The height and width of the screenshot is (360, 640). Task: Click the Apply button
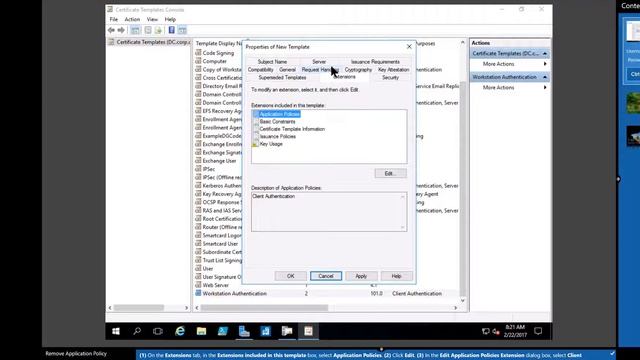click(x=361, y=276)
